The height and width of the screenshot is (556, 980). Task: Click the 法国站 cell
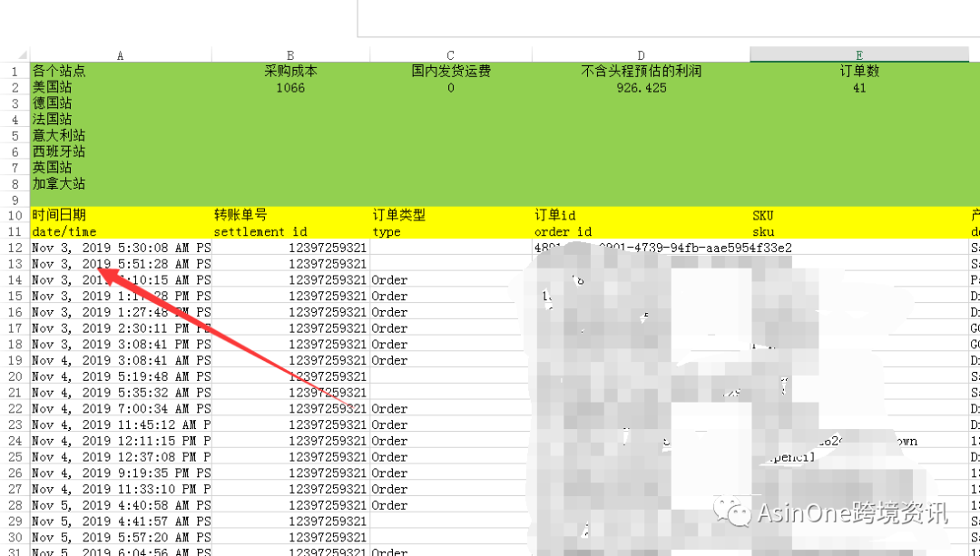pos(121,120)
